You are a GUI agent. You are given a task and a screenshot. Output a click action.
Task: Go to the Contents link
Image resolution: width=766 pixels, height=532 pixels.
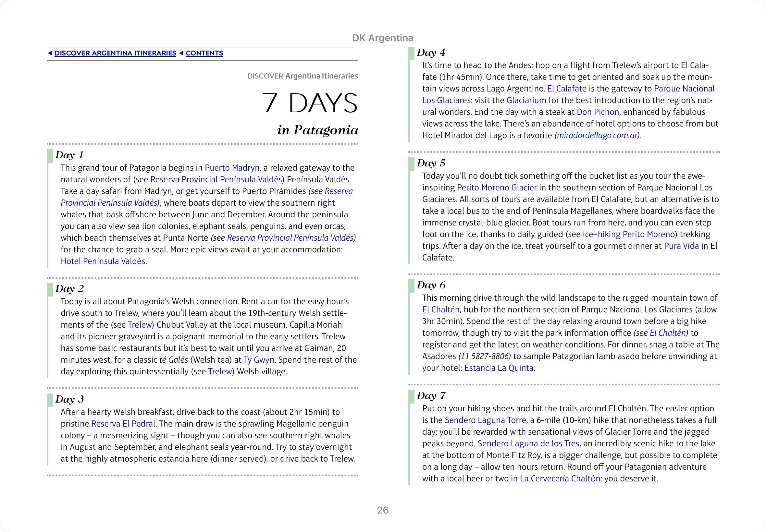click(x=204, y=53)
